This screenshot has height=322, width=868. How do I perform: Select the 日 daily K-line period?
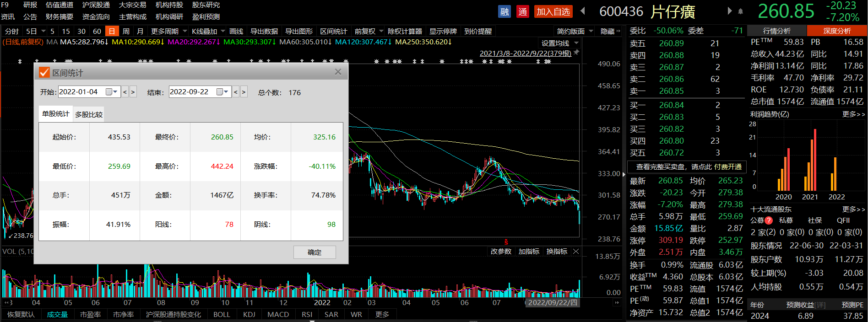tap(111, 31)
